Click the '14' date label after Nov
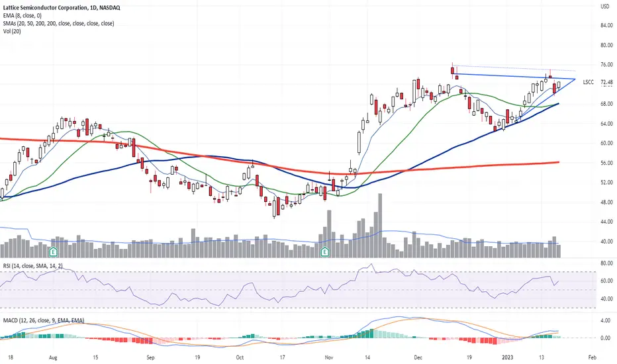Viewport: 617px width, 364px height. click(367, 357)
